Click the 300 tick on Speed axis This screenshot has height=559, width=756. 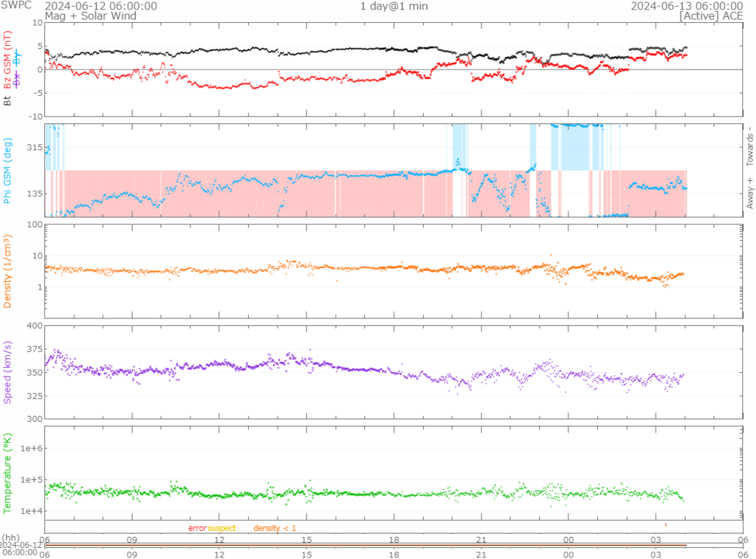[35, 419]
